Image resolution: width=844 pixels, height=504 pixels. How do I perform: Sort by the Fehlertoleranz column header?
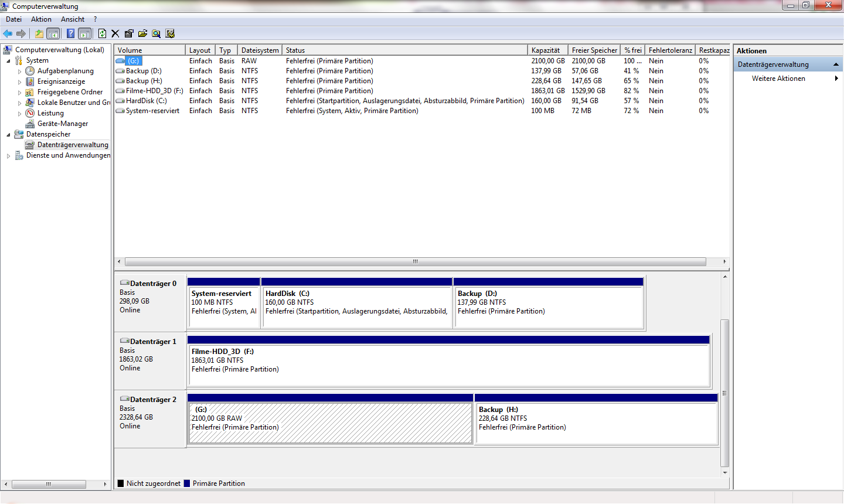tap(671, 50)
